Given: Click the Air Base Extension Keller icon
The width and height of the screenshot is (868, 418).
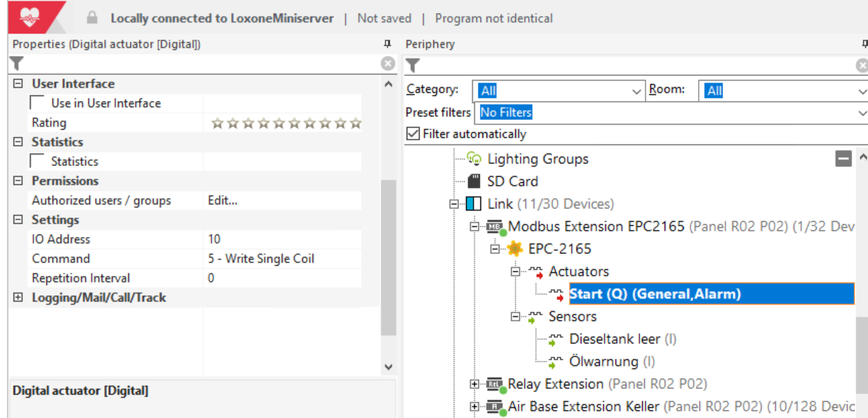Looking at the screenshot, I should pos(495,407).
